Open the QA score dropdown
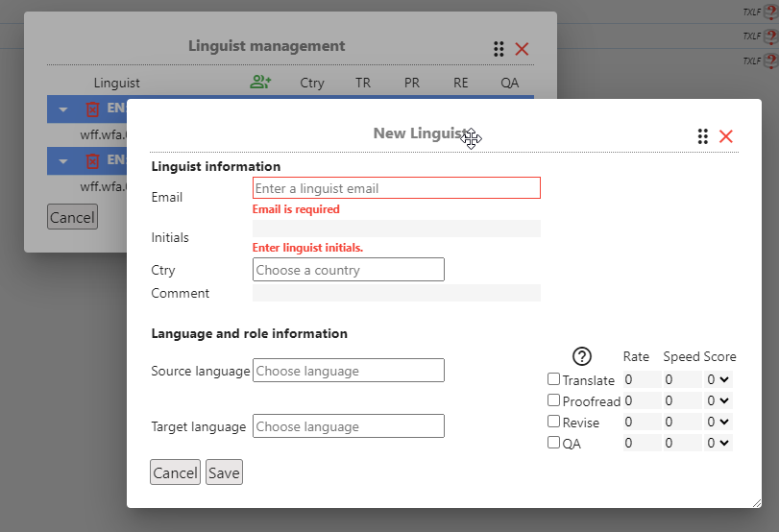This screenshot has width=779, height=532. [718, 443]
